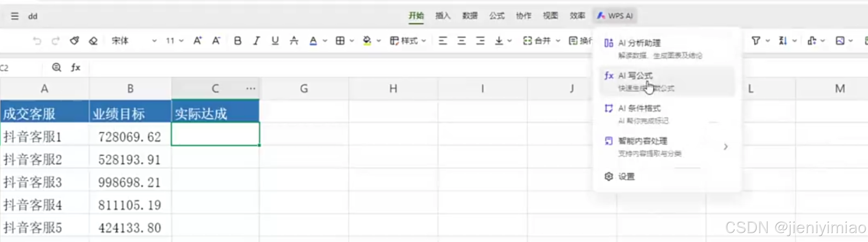Click the Clear formatting eraser
This screenshot has width=868, height=242.
point(93,41)
